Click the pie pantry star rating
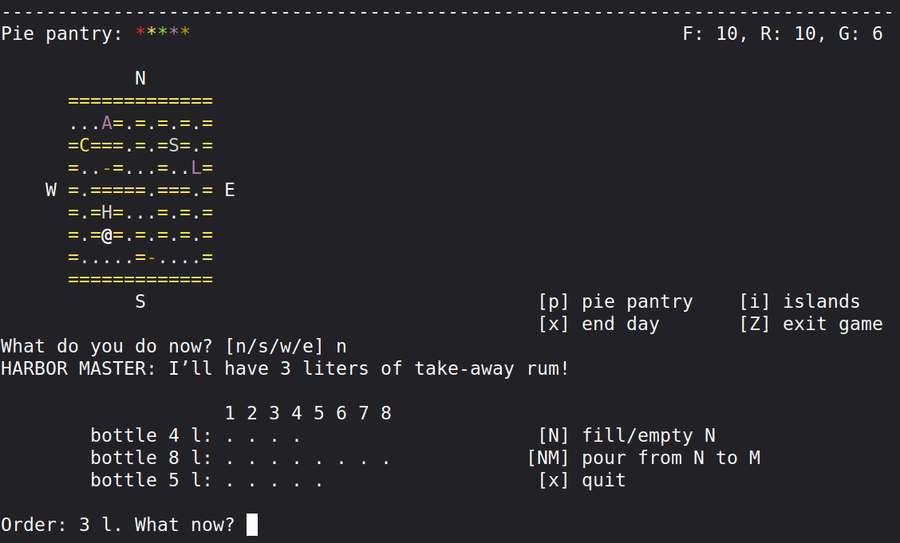Image resolution: width=900 pixels, height=543 pixels. pos(163,34)
